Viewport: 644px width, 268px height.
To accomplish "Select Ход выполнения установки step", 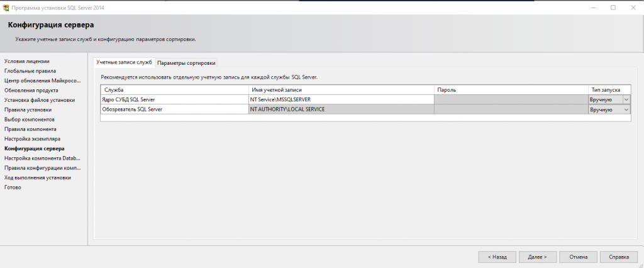I will (37, 177).
